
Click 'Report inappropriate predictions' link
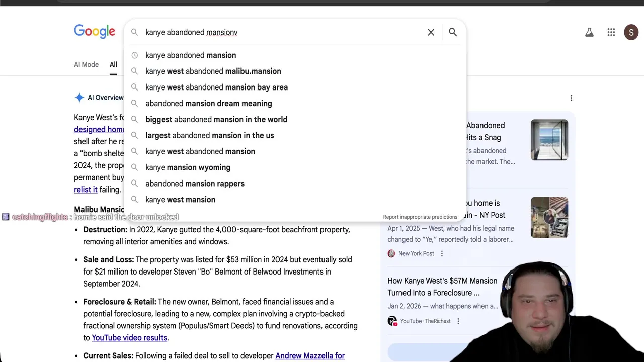tap(420, 217)
